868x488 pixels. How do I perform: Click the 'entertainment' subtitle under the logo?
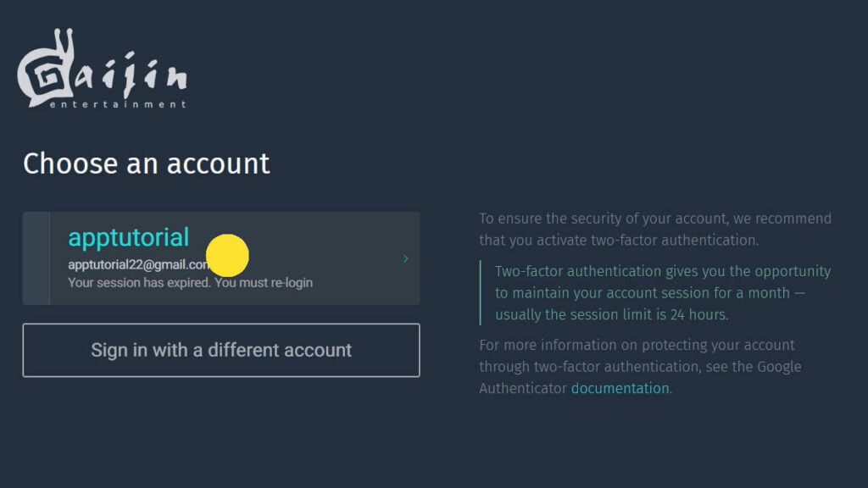[118, 104]
